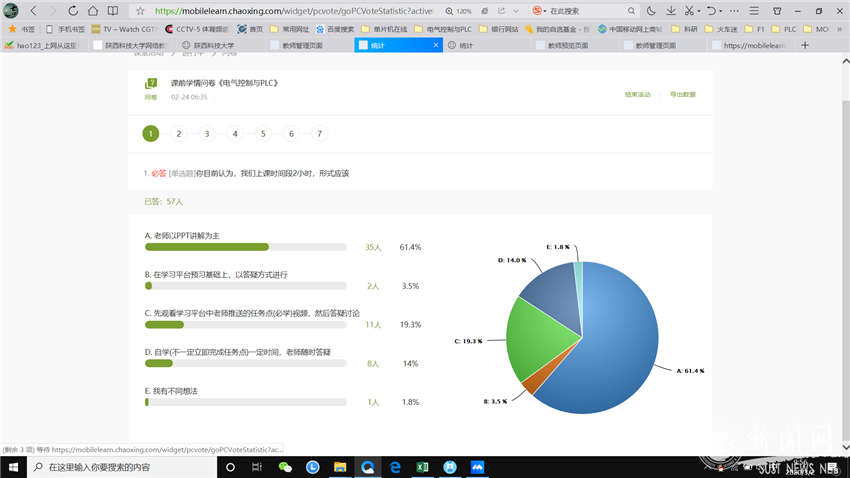Select question 5 circle in pager
The image size is (850, 478).
(264, 133)
